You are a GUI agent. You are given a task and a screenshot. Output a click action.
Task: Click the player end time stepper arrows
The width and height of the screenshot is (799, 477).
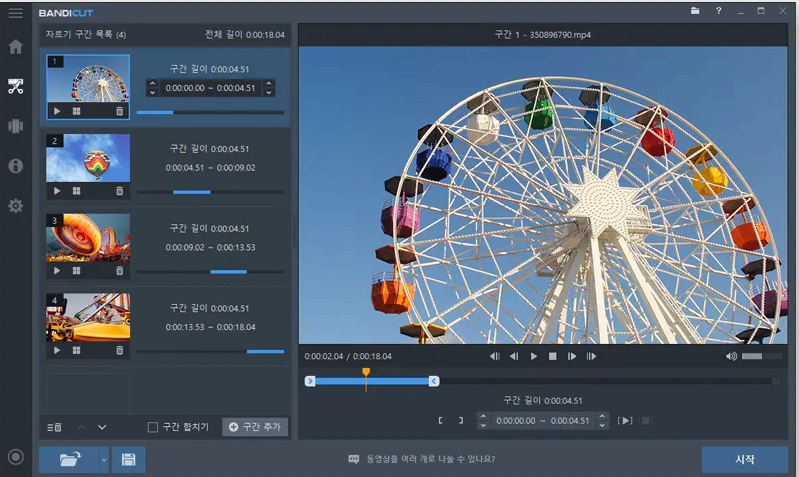pos(602,420)
